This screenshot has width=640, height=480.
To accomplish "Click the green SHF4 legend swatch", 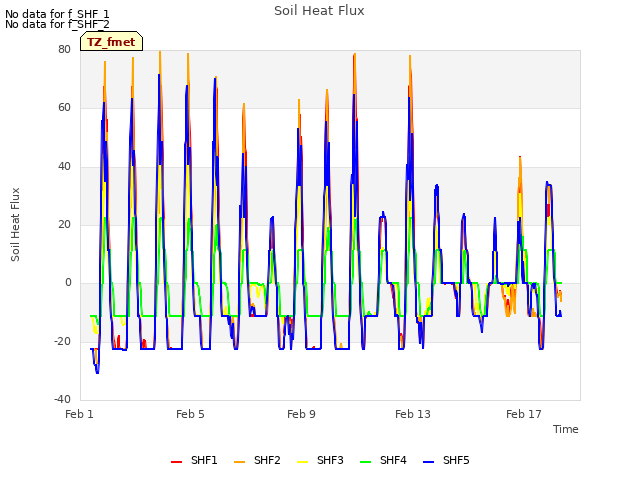I will [366, 462].
